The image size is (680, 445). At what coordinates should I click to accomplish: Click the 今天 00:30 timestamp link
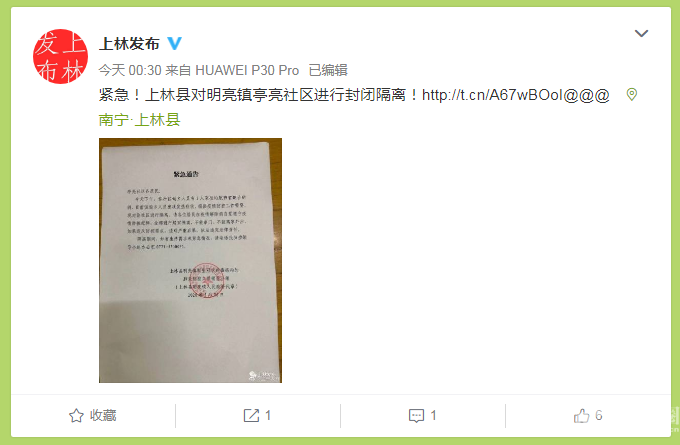[x=130, y=70]
